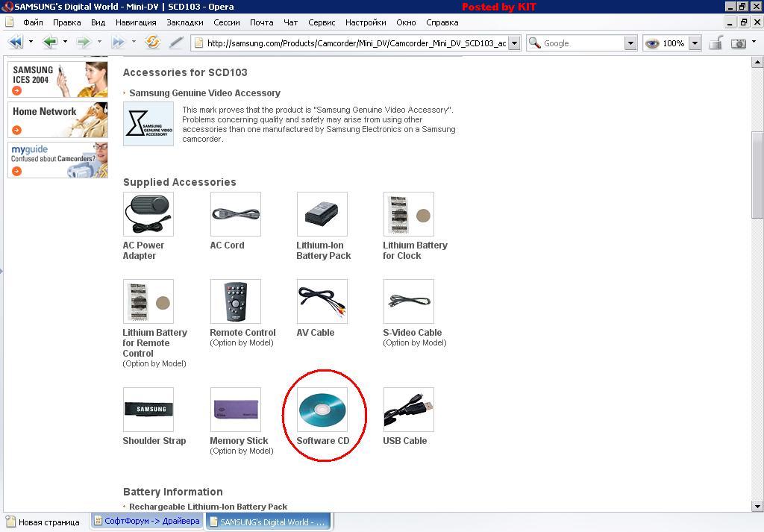This screenshot has width=764, height=532.
Task: Click the S-Video Cable picture
Action: pyautogui.click(x=409, y=301)
